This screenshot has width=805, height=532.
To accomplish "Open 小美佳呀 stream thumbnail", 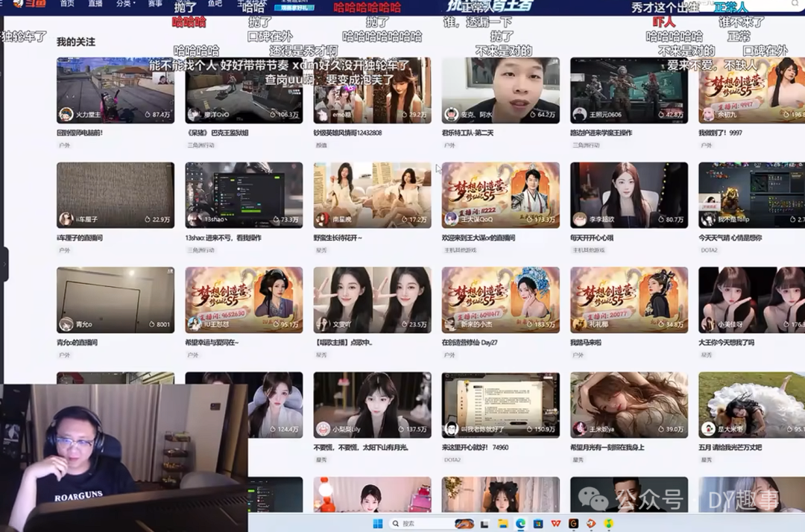I will (751, 300).
